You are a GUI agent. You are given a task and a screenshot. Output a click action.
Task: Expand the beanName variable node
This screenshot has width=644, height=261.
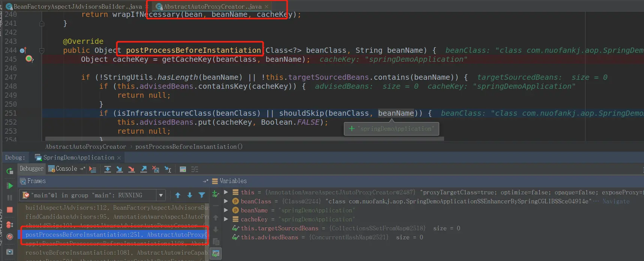tap(226, 210)
